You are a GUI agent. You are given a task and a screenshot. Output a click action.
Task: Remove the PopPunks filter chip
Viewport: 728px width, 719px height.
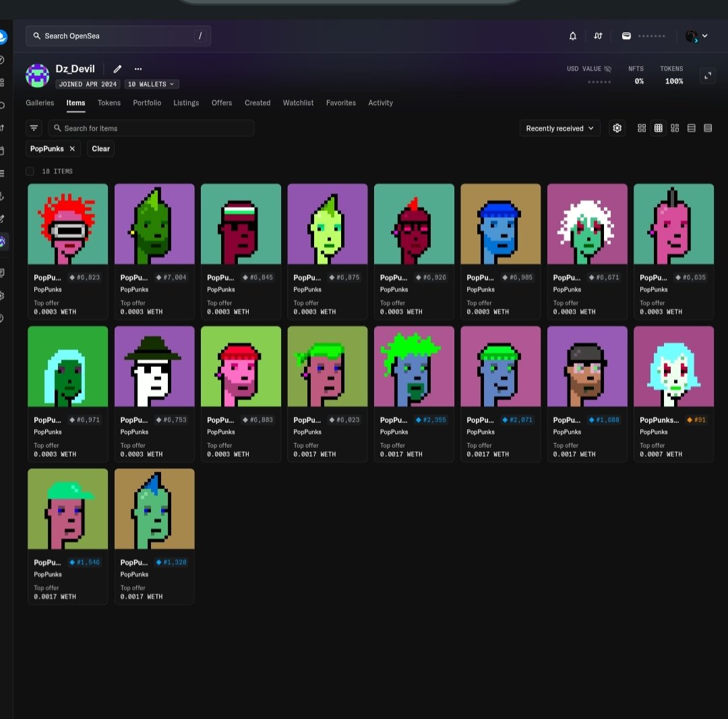coord(72,148)
